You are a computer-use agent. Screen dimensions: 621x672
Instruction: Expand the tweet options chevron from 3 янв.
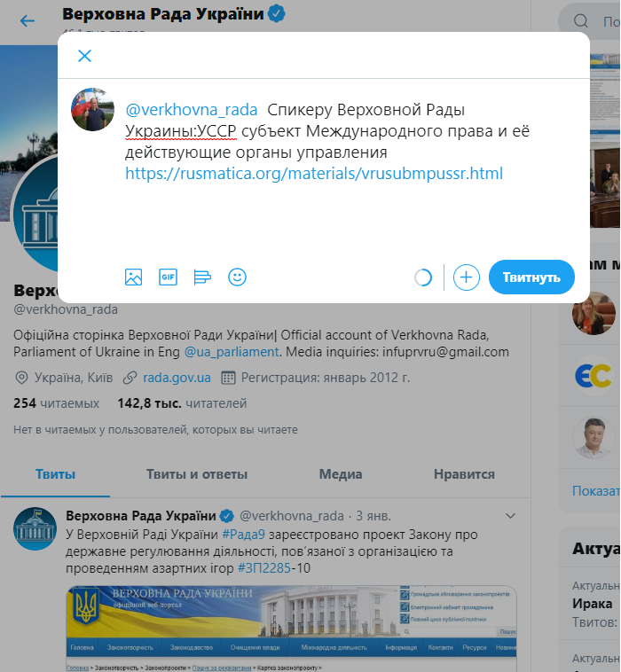pos(510,516)
